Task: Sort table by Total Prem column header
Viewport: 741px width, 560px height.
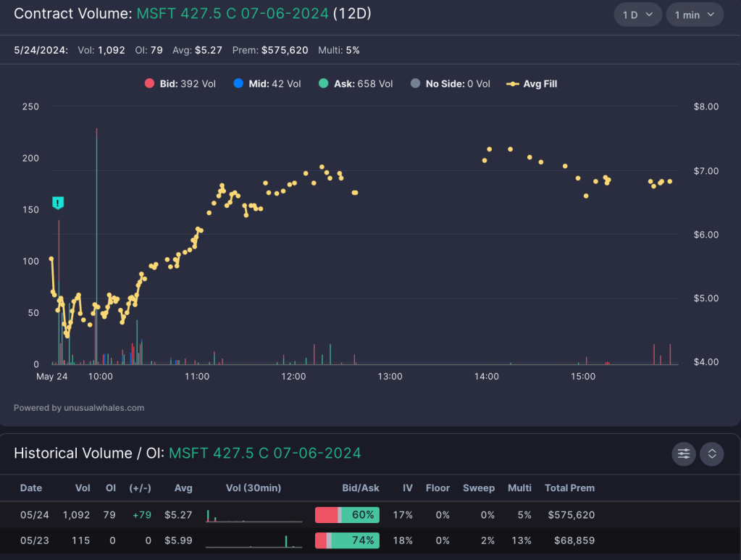Action: click(x=569, y=488)
